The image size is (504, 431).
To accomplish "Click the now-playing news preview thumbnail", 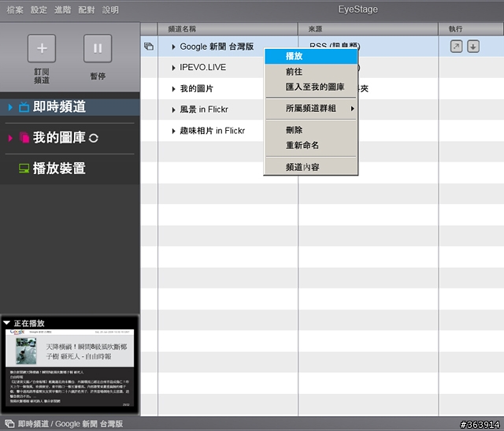I will pos(69,368).
